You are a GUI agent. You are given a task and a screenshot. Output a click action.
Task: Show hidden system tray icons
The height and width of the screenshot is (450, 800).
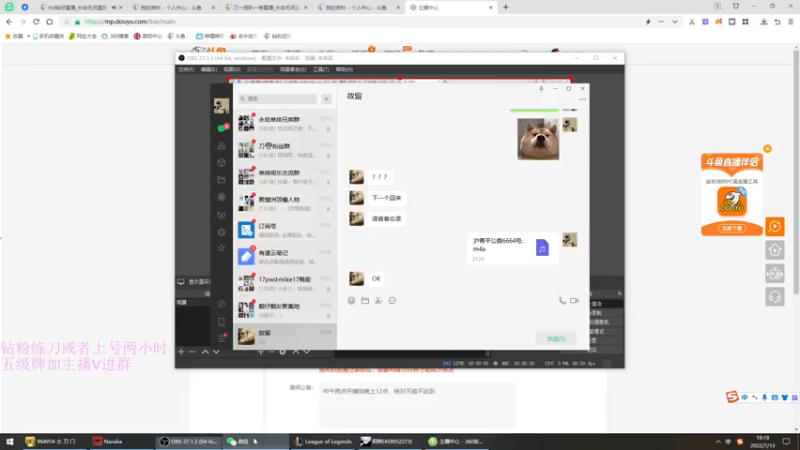click(x=718, y=442)
